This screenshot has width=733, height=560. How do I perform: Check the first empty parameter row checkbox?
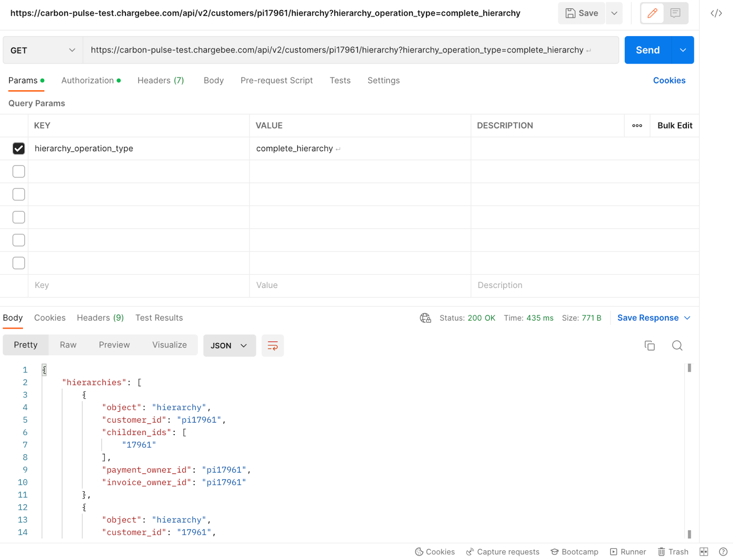[x=19, y=171]
